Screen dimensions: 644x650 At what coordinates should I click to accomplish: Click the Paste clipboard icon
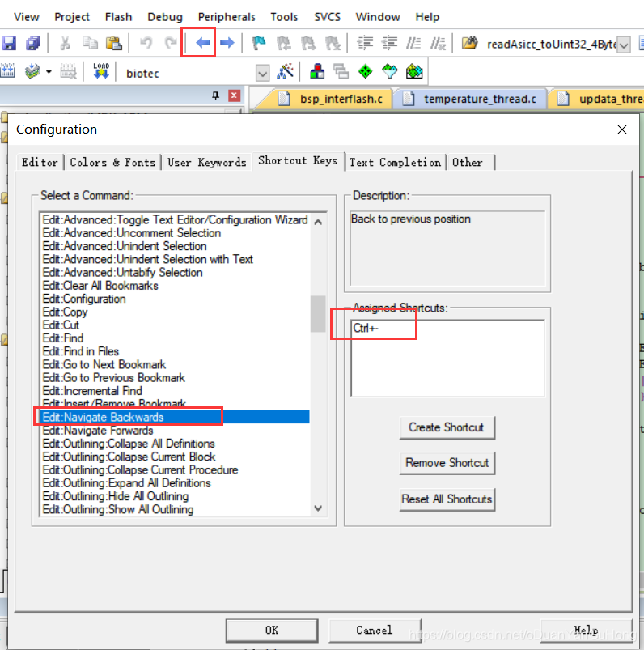(113, 43)
